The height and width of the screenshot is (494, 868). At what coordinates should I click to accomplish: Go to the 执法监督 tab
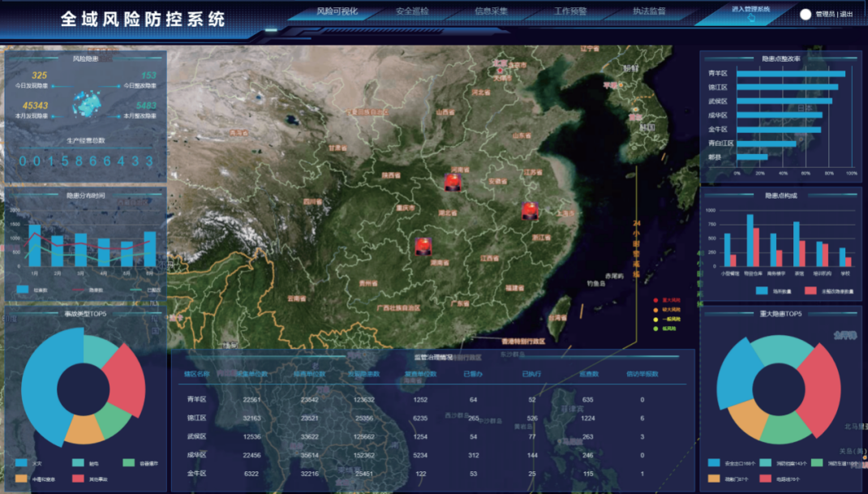[x=649, y=12]
